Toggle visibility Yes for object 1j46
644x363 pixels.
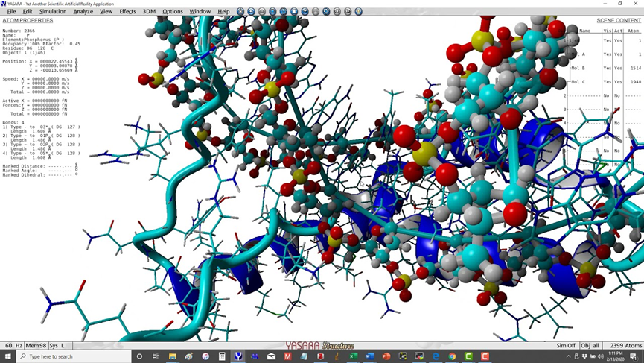607,40
